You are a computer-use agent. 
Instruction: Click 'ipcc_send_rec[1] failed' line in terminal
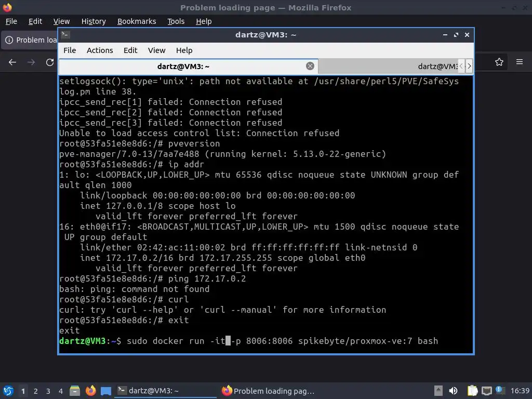click(x=170, y=102)
